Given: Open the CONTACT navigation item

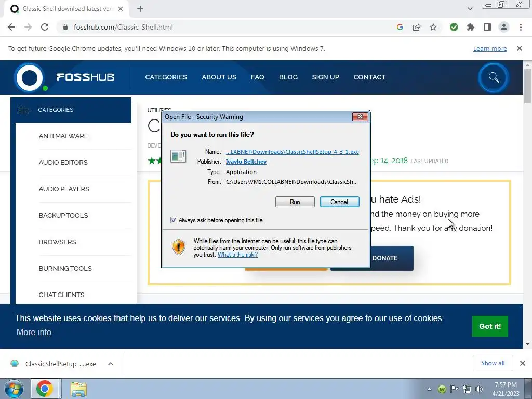Looking at the screenshot, I should [369, 77].
